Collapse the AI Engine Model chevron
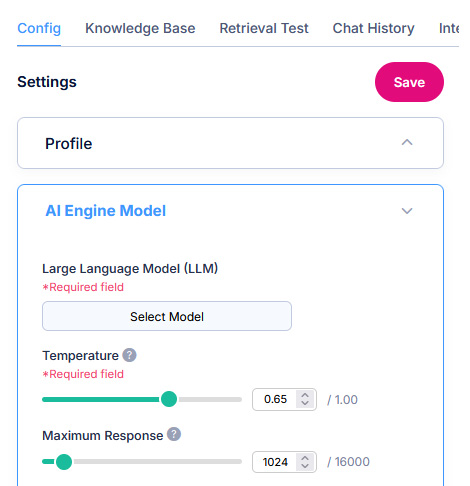 point(407,211)
